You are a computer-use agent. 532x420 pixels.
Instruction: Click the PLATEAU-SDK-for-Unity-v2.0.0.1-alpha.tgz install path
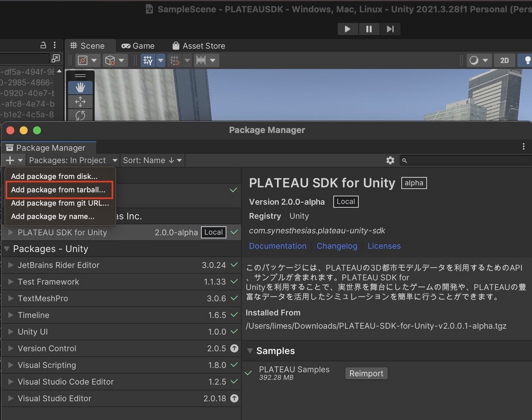click(x=376, y=326)
